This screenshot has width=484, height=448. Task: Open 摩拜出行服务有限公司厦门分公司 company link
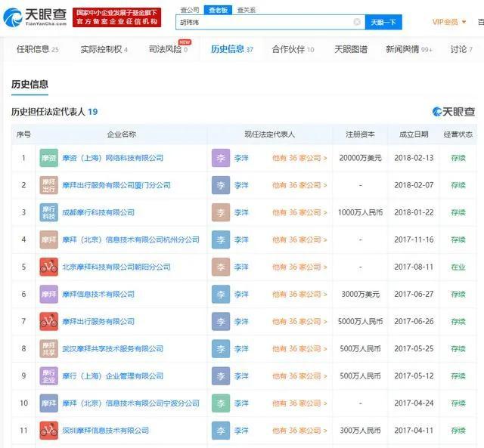pos(116,185)
